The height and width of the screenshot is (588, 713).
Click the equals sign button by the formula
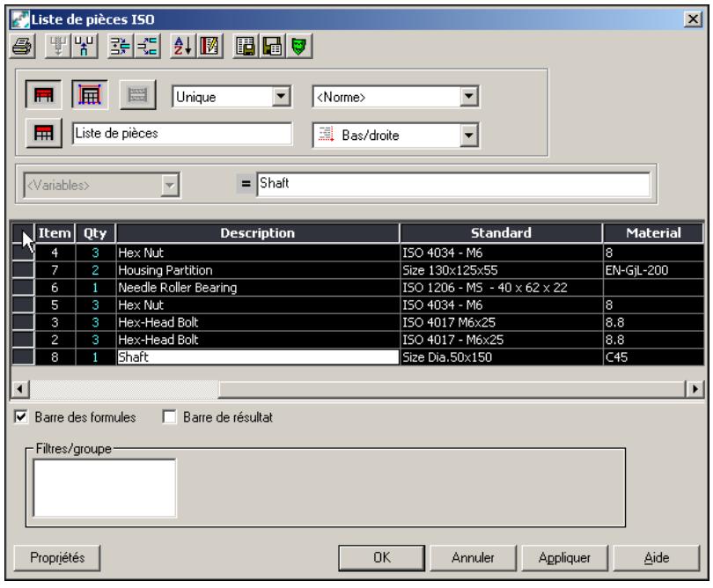(x=246, y=184)
